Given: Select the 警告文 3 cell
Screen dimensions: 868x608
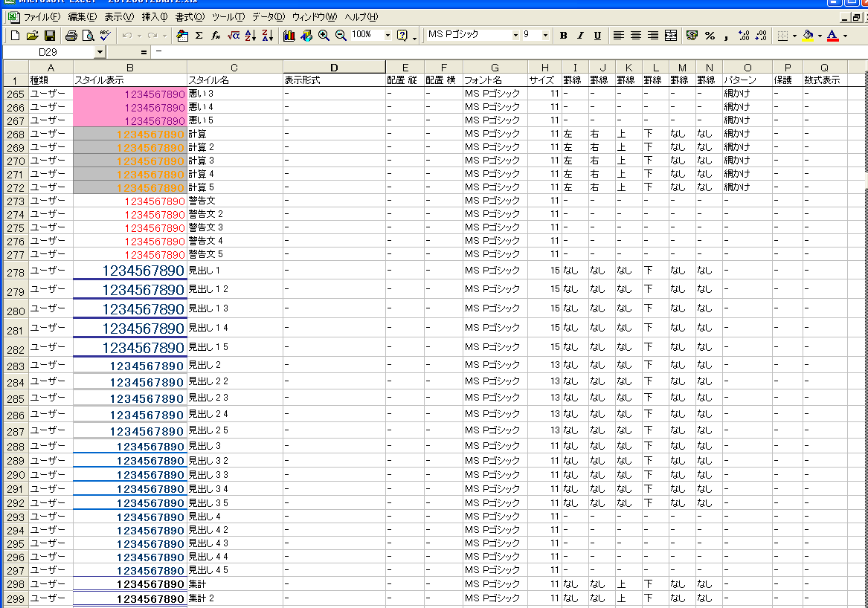Looking at the screenshot, I should tap(235, 227).
